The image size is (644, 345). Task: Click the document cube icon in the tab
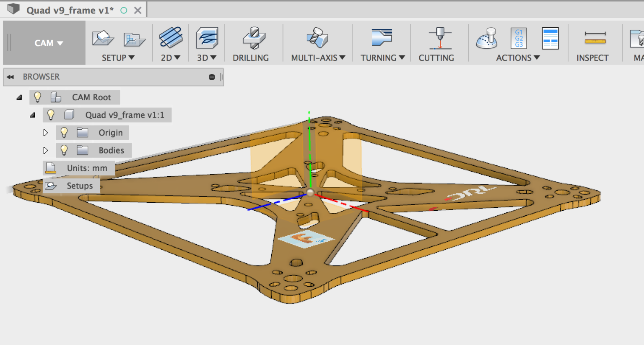13,9
